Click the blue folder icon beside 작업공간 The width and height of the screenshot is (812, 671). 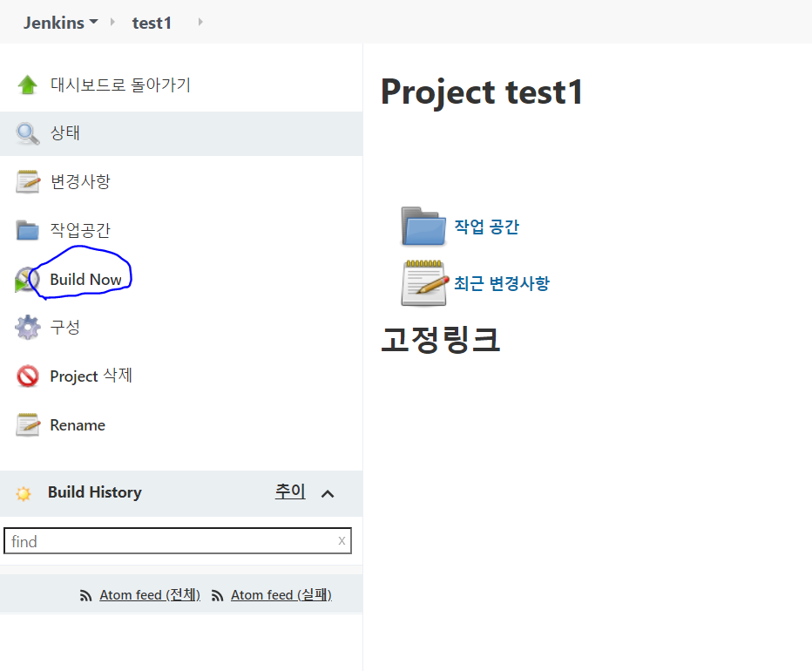[x=28, y=230]
